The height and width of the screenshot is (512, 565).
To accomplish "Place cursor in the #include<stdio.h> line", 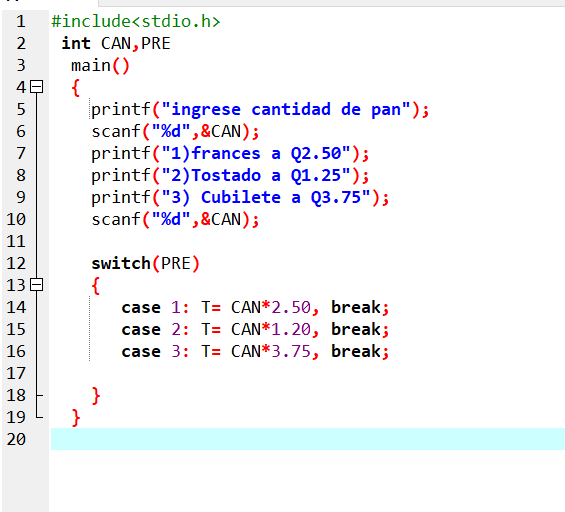I will tap(135, 22).
